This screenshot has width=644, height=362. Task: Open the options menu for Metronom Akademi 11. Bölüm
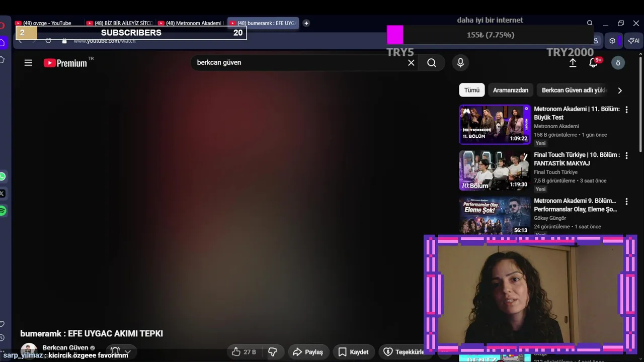[626, 110]
